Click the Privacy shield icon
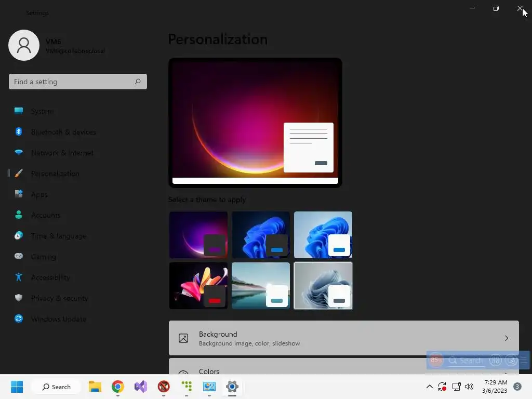 pos(19,298)
